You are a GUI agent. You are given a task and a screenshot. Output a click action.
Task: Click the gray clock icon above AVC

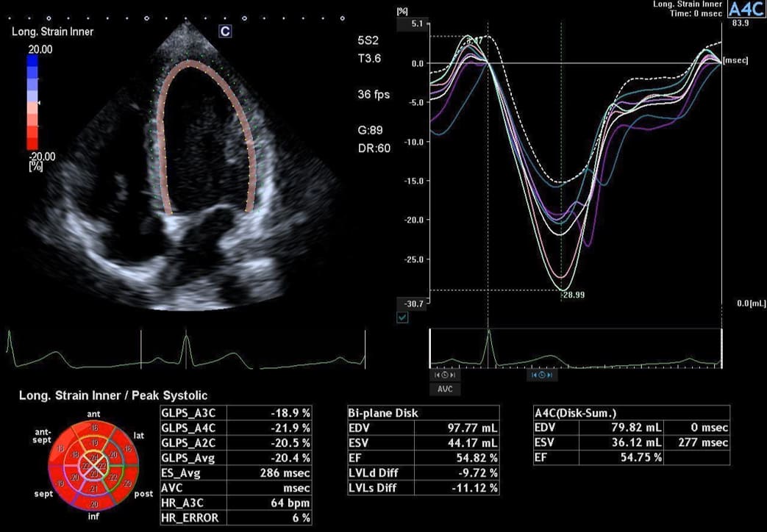point(445,375)
